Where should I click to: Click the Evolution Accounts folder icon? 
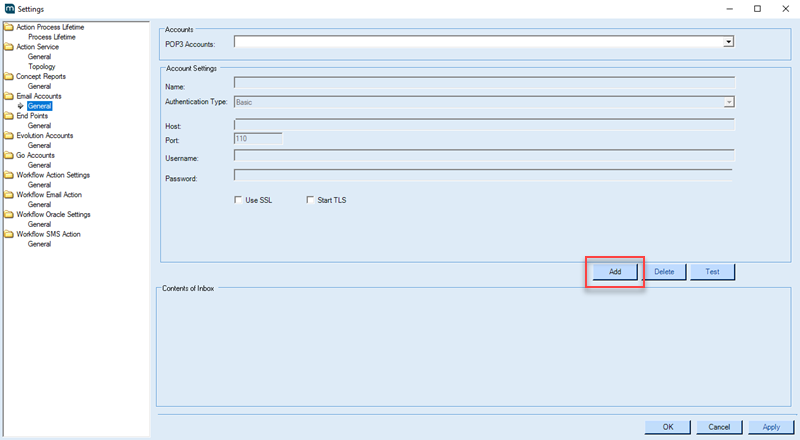9,135
